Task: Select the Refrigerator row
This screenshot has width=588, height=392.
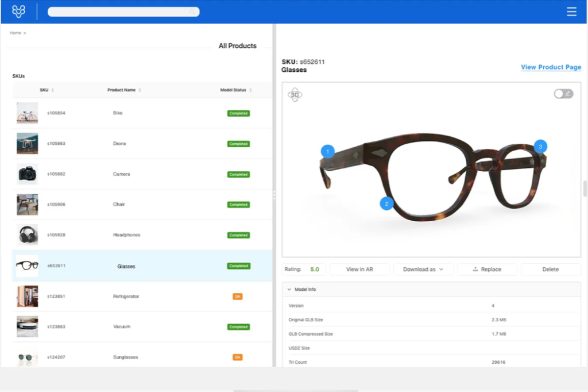Action: [x=126, y=297]
